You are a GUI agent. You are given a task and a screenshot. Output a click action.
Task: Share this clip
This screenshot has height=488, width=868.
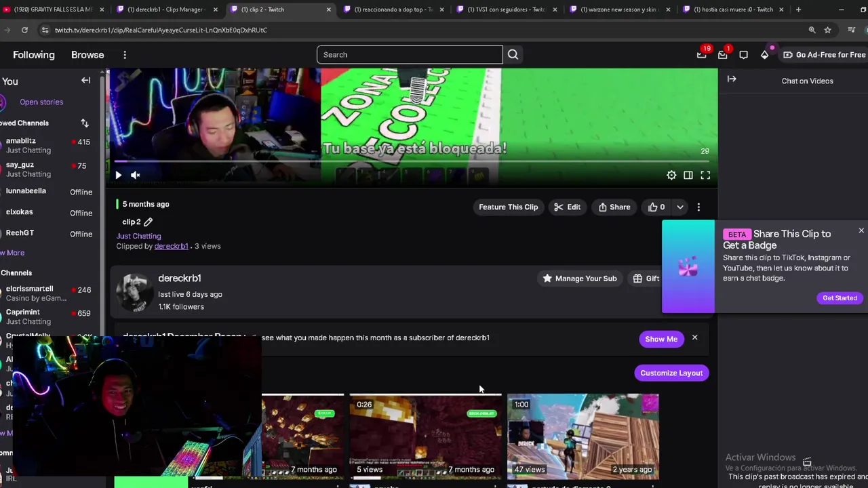(614, 207)
